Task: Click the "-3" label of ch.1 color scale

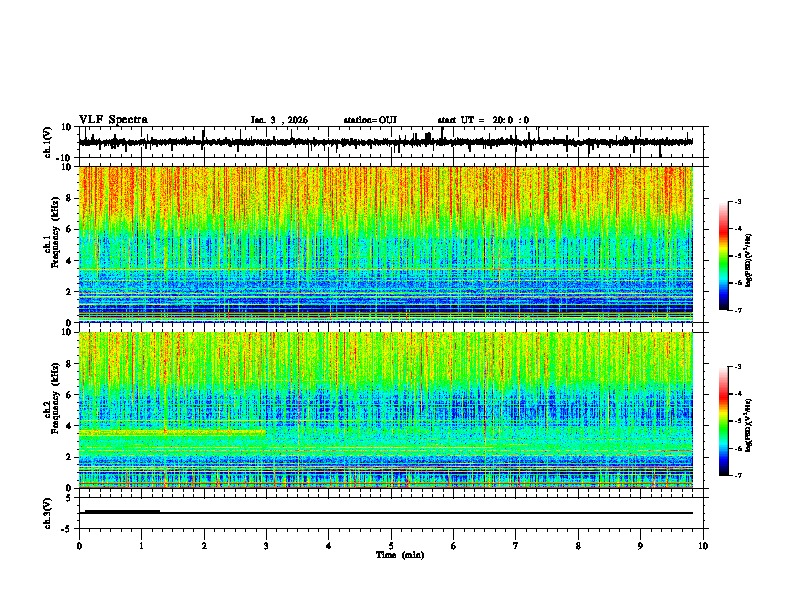Action: coord(737,201)
